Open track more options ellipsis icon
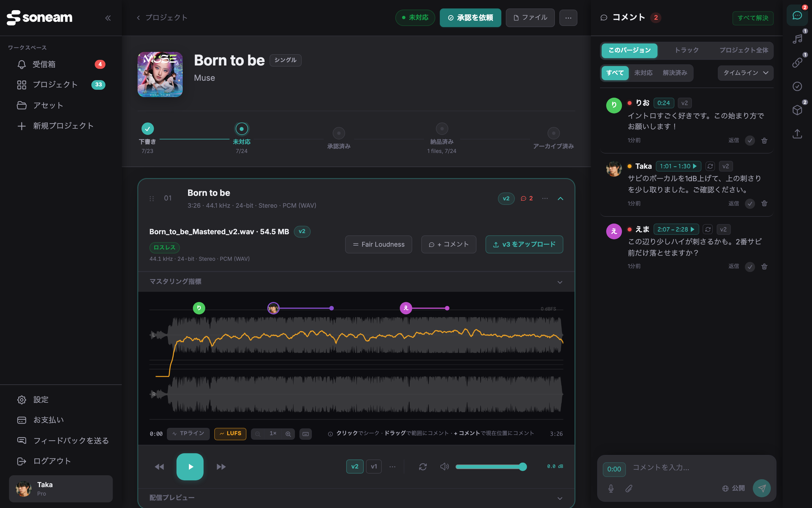This screenshot has height=508, width=812. (x=545, y=199)
